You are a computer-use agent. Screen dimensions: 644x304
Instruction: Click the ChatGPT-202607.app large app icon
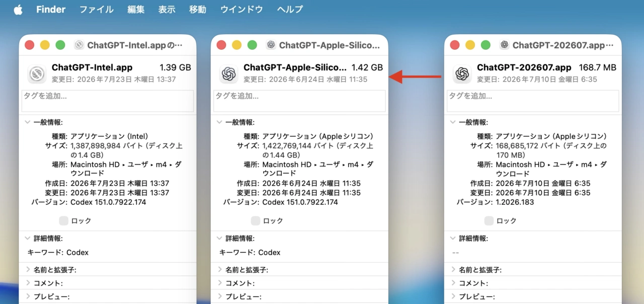pyautogui.click(x=462, y=74)
